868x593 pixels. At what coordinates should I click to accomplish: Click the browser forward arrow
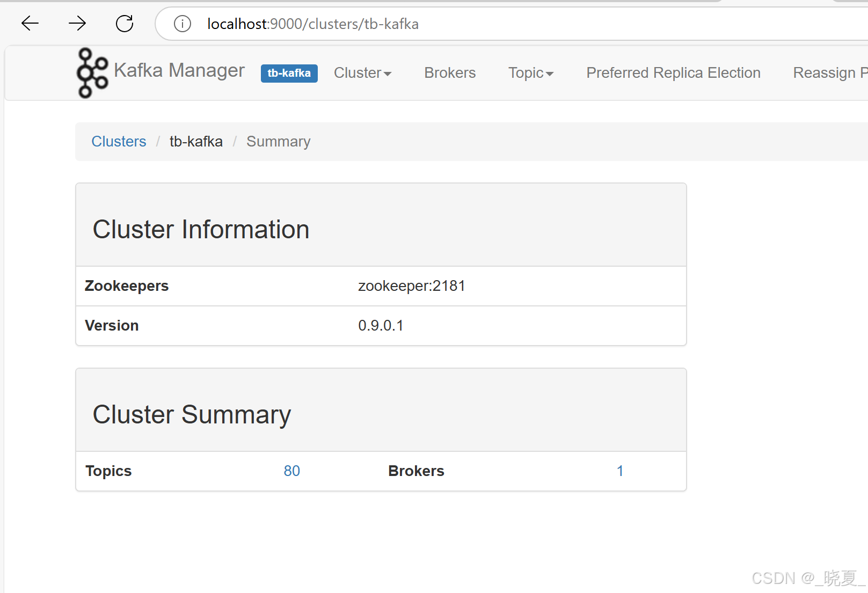77,23
